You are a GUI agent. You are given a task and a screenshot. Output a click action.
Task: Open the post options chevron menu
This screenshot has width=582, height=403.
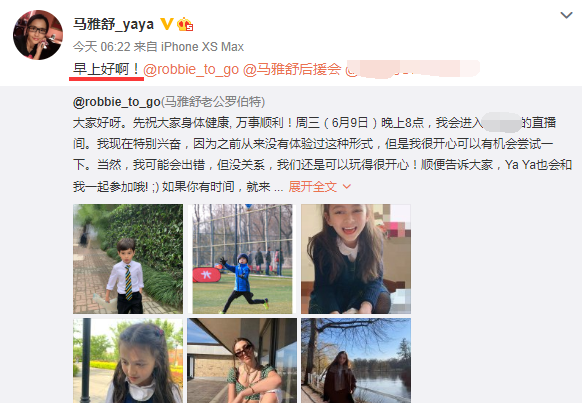tap(566, 15)
